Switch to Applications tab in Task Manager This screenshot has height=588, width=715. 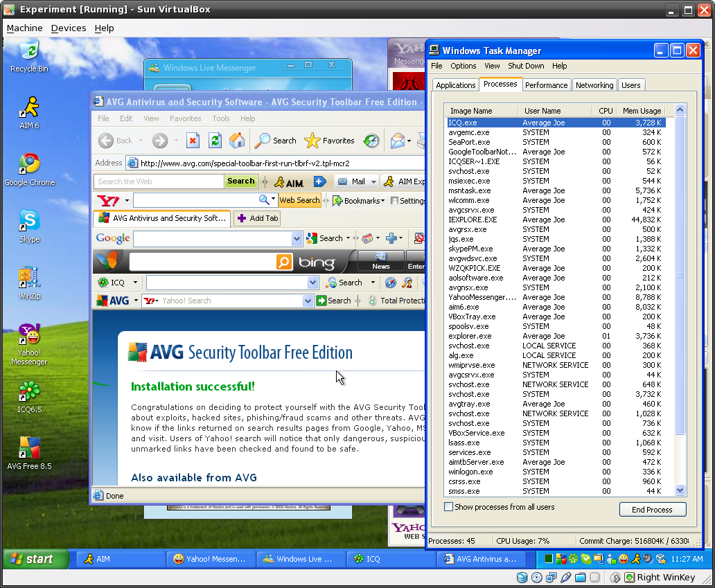pyautogui.click(x=455, y=85)
